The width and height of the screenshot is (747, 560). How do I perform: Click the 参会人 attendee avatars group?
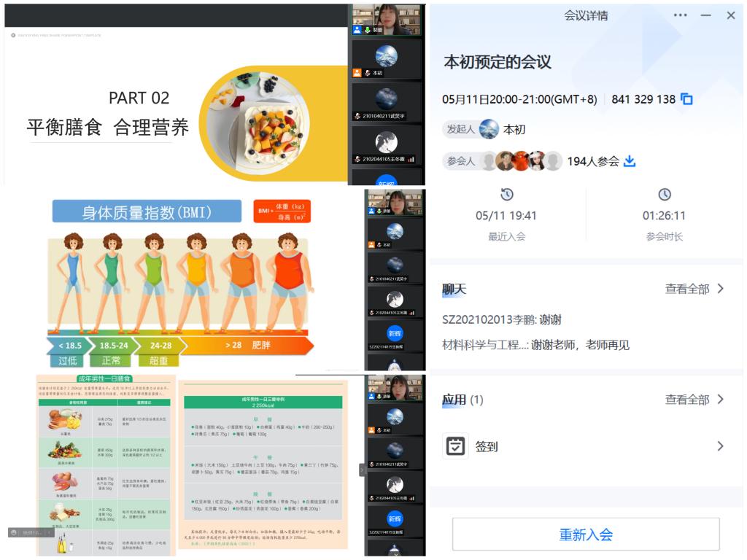(521, 161)
